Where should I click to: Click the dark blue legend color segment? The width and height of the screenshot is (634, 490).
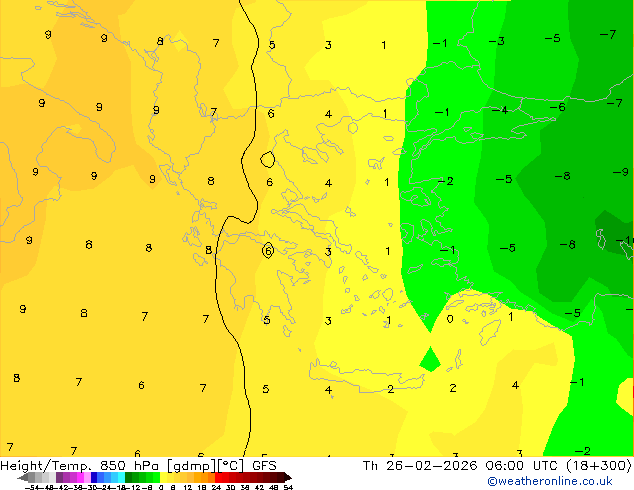coord(94,477)
